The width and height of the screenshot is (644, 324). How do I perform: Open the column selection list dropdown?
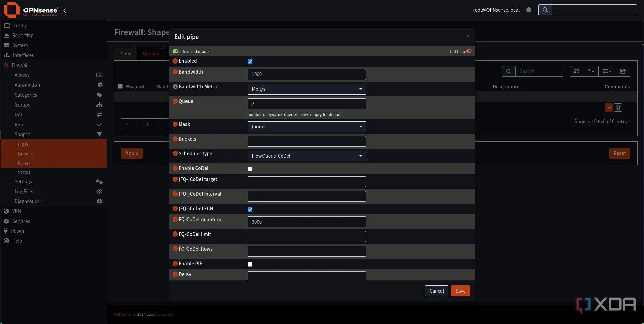point(607,71)
